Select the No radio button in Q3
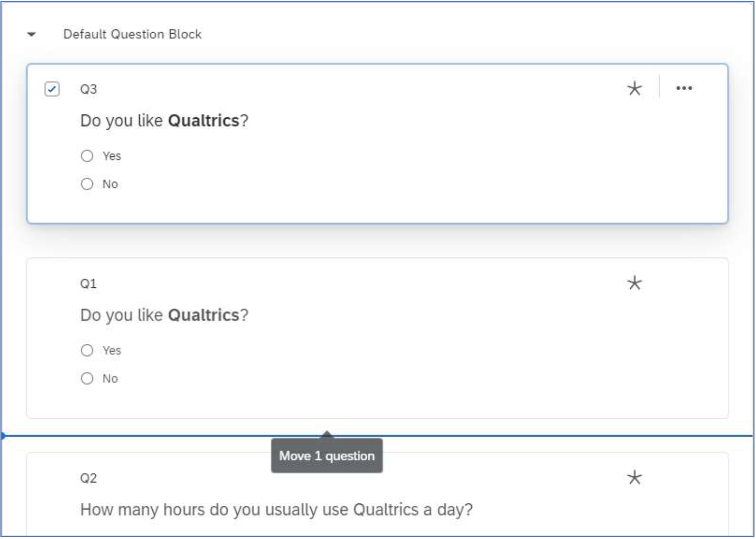 87,184
